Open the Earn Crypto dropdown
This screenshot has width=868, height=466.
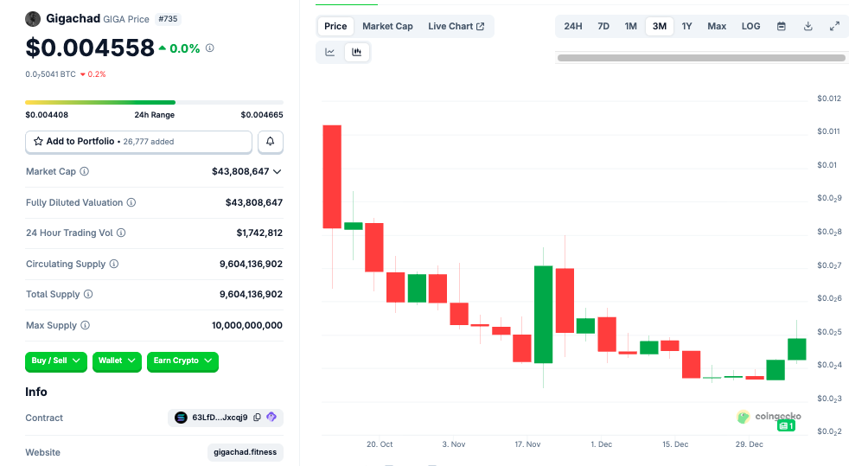(182, 361)
